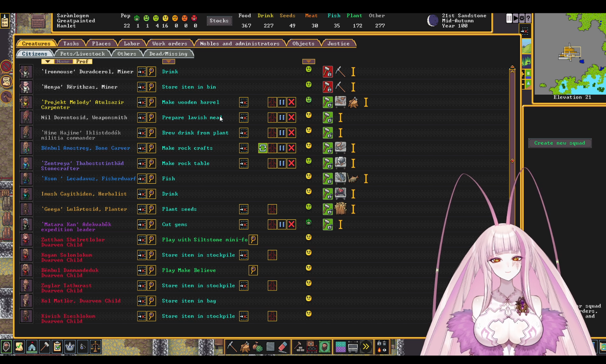Open the Stocks button
The image size is (606, 364).
(219, 21)
